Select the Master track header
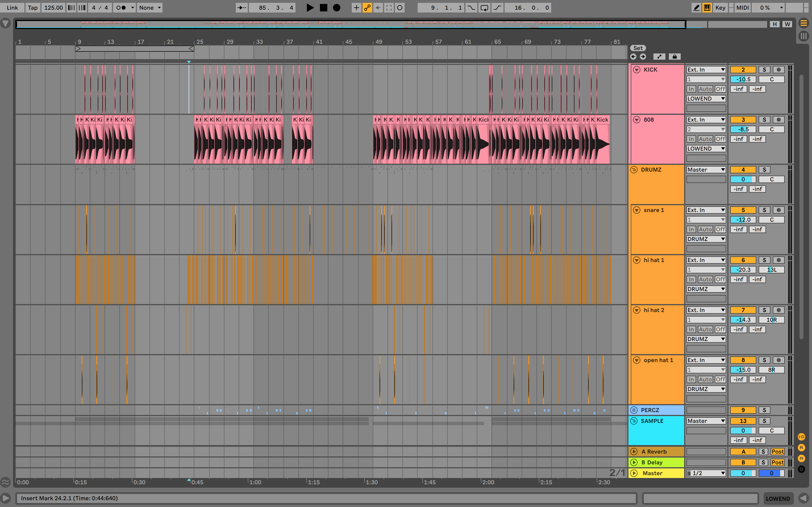812x507 pixels. point(656,473)
